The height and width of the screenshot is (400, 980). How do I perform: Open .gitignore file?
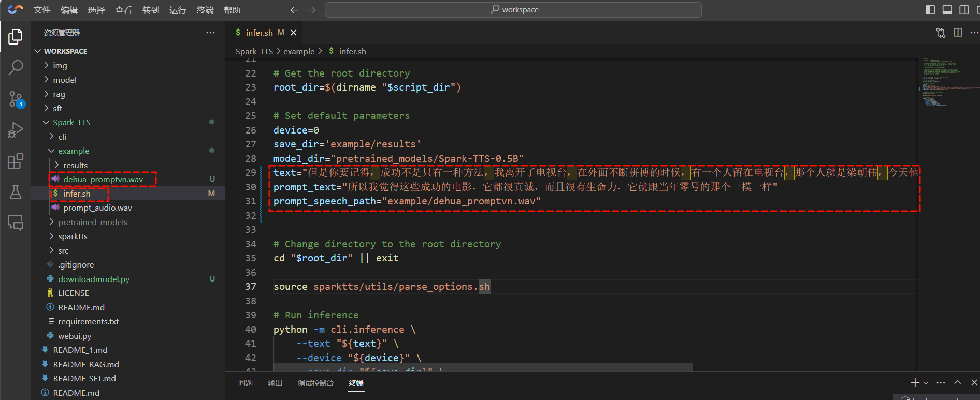[x=128, y=264]
